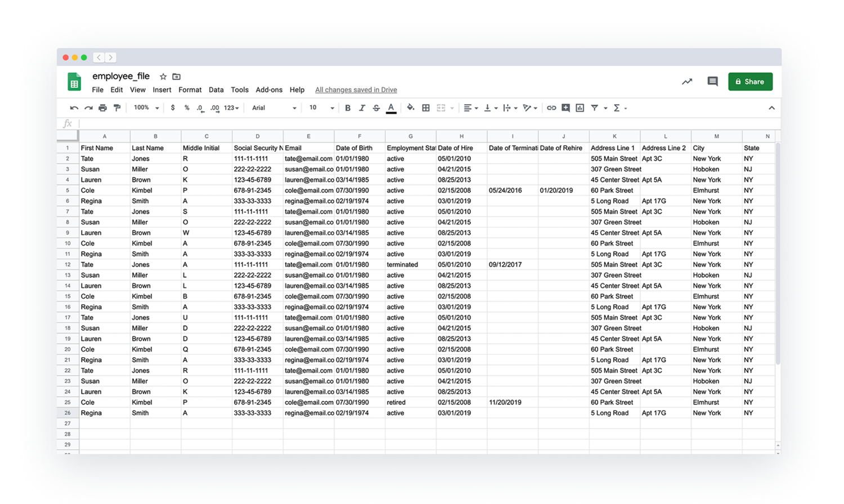Insert a link using the link icon

coord(551,107)
